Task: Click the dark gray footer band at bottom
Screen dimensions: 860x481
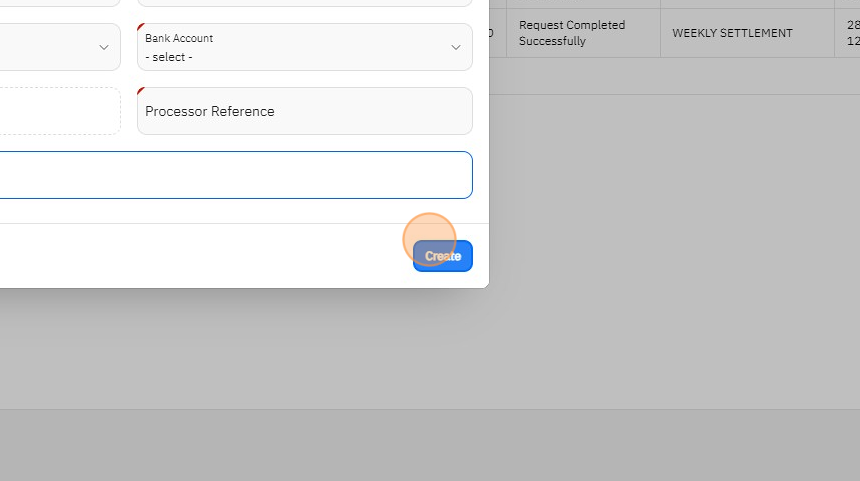Action: 430,445
